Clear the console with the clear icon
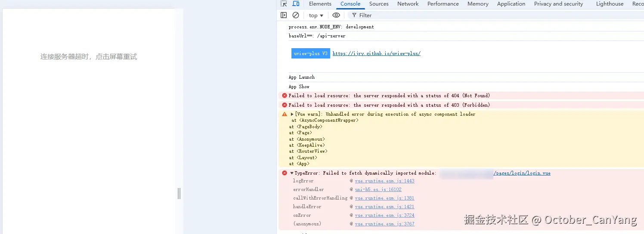Viewport: 644px width, 234px height. pos(296,15)
